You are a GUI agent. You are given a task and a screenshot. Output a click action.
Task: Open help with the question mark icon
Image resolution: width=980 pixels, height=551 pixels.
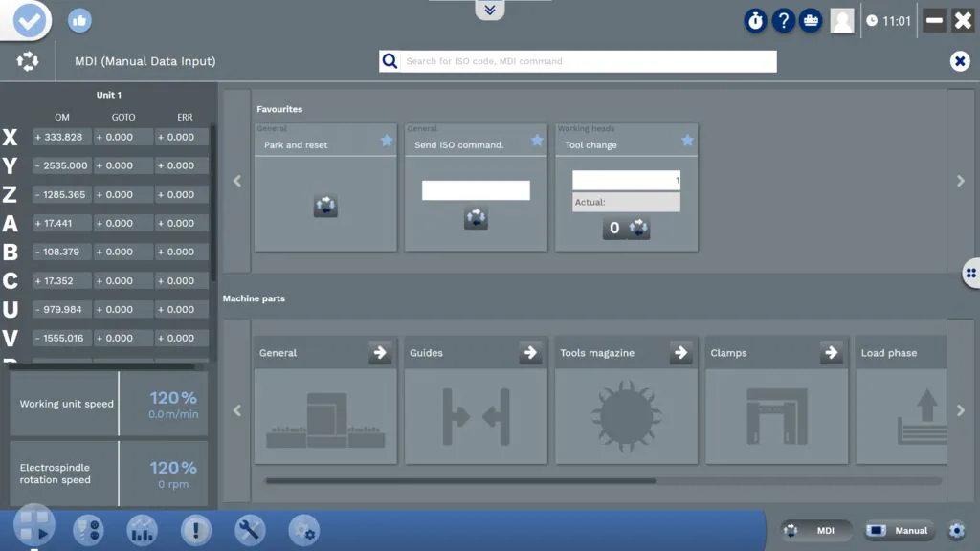[x=783, y=21]
